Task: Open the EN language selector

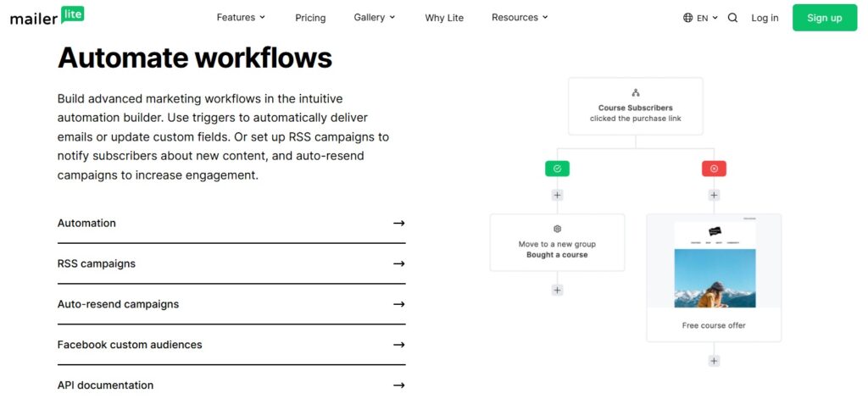Action: [707, 18]
